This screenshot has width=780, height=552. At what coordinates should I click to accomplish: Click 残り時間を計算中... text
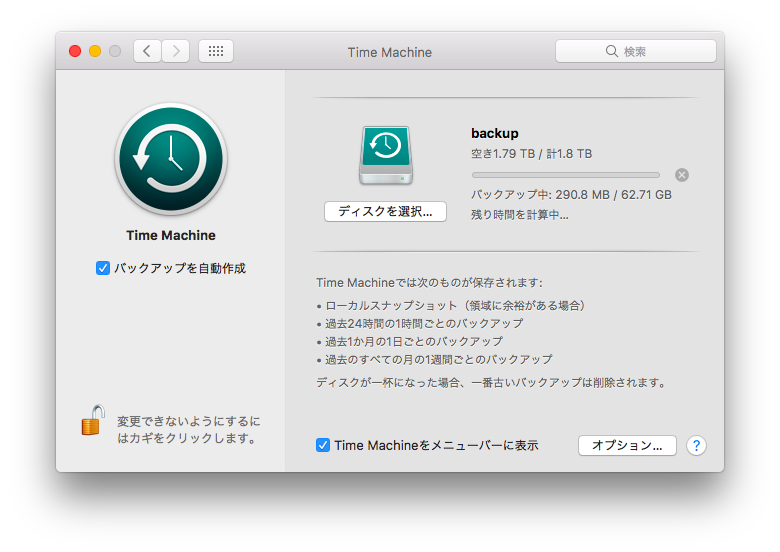pyautogui.click(x=519, y=215)
